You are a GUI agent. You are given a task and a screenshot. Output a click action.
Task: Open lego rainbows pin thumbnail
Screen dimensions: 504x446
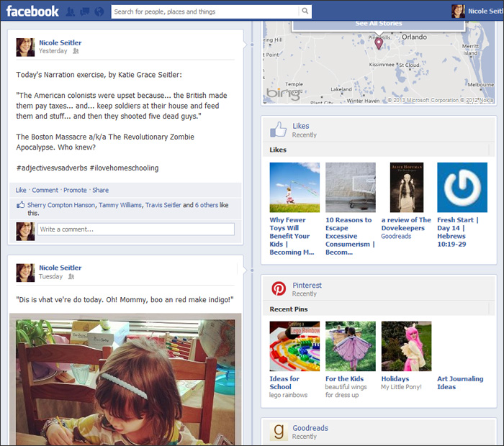point(294,346)
